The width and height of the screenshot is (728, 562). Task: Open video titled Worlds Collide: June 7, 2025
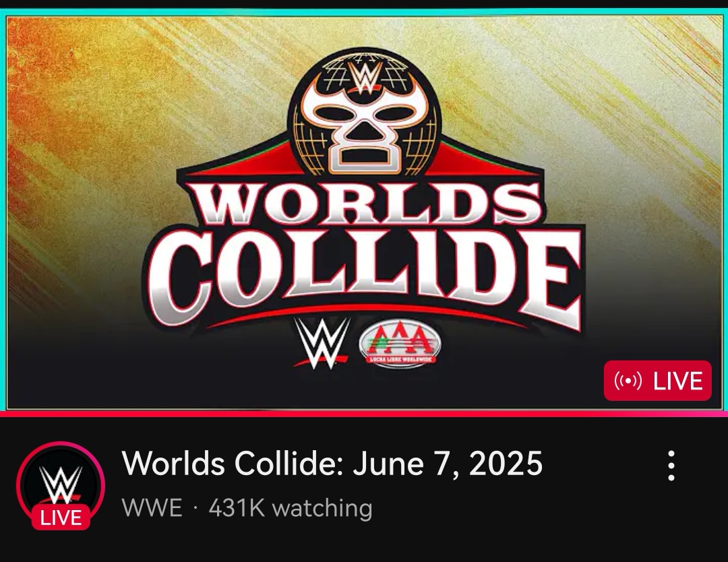point(332,463)
